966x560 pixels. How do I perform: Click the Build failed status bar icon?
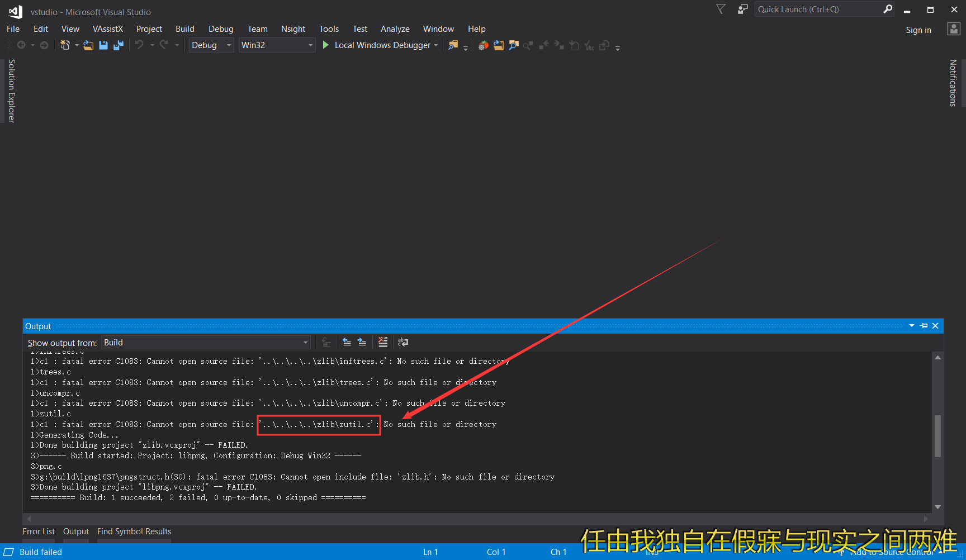coord(9,552)
